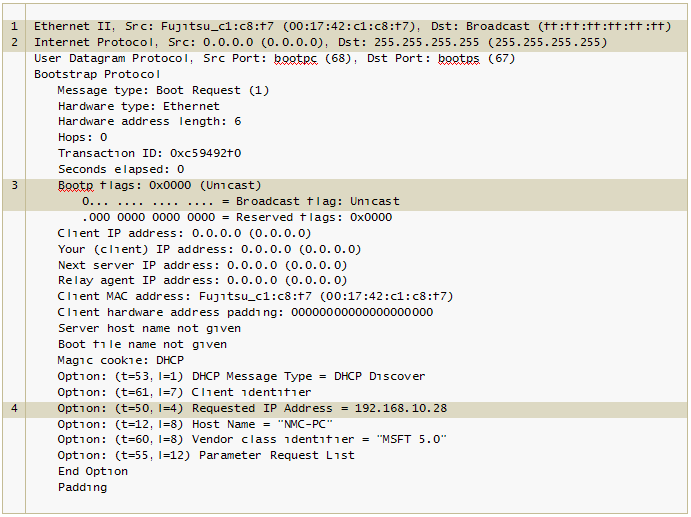
Task: Click the End Option line
Action: 93,472
